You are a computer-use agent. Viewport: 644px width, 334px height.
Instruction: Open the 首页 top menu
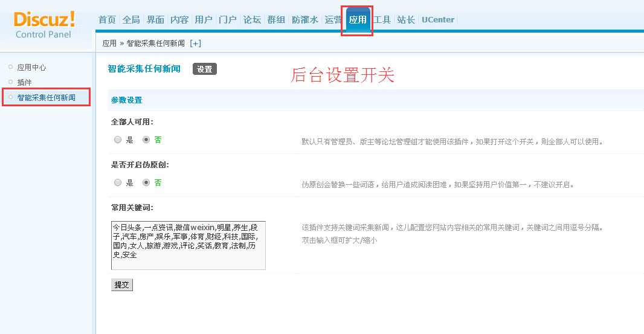click(x=107, y=20)
